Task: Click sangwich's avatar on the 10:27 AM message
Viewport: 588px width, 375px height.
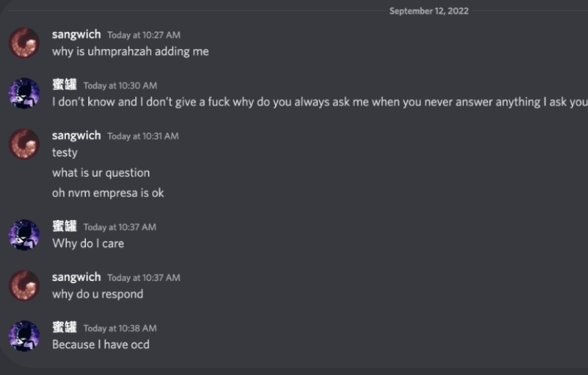Action: tap(23, 43)
